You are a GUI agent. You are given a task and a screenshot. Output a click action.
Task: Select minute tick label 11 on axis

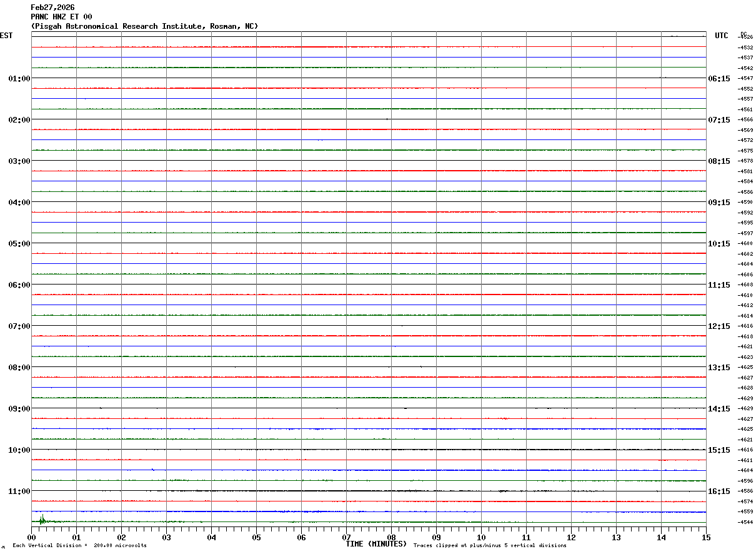[526, 537]
